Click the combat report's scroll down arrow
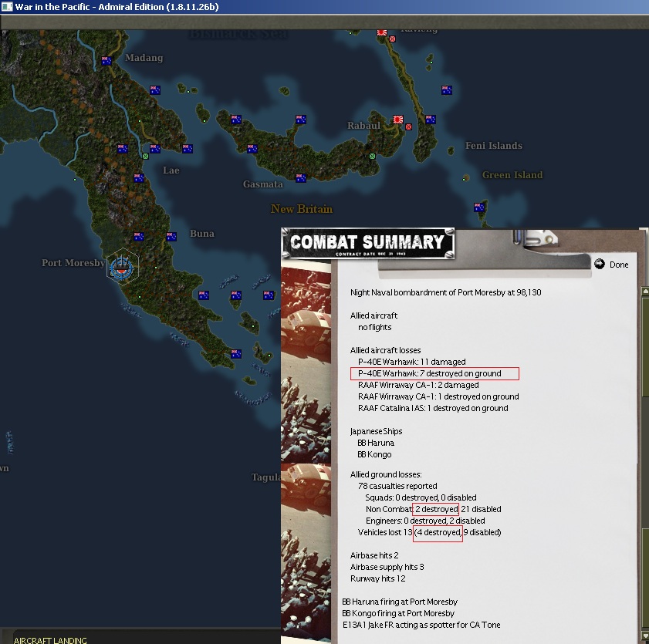649x644 pixels. [645, 635]
